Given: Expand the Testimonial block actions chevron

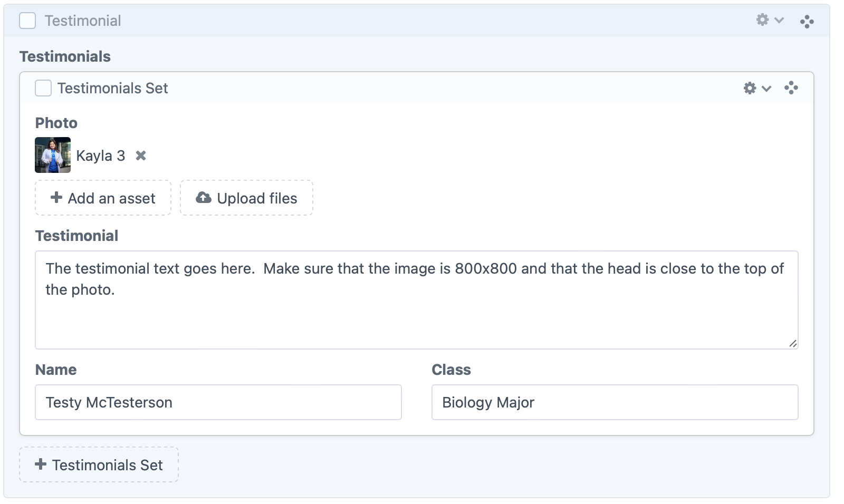Looking at the screenshot, I should tap(779, 21).
